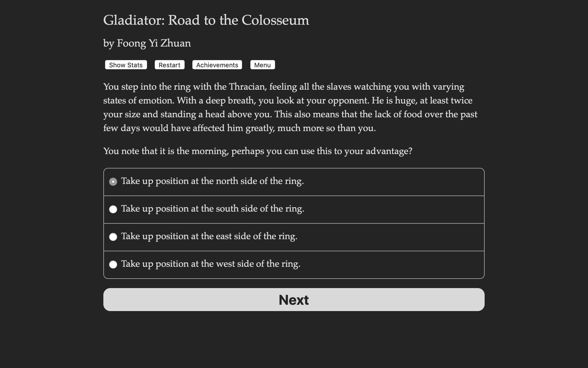See which achievements you have unlocked

[217, 65]
